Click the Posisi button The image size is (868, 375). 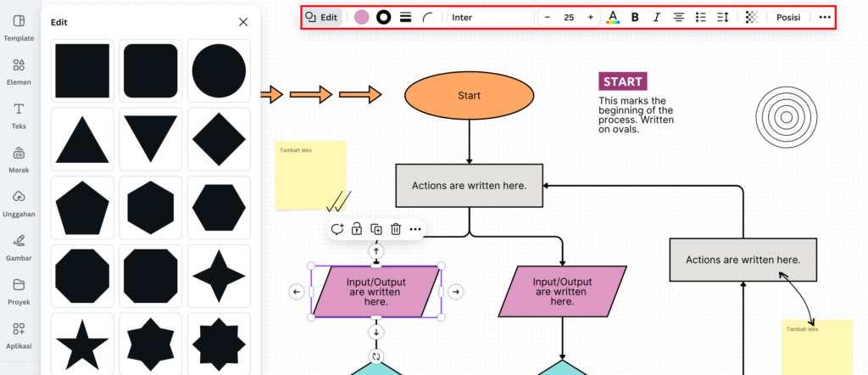788,17
